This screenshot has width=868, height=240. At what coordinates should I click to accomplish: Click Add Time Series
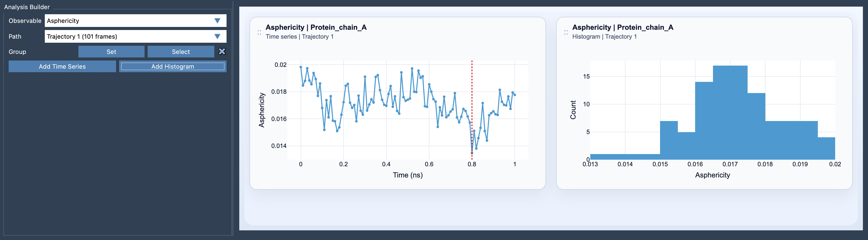(62, 66)
